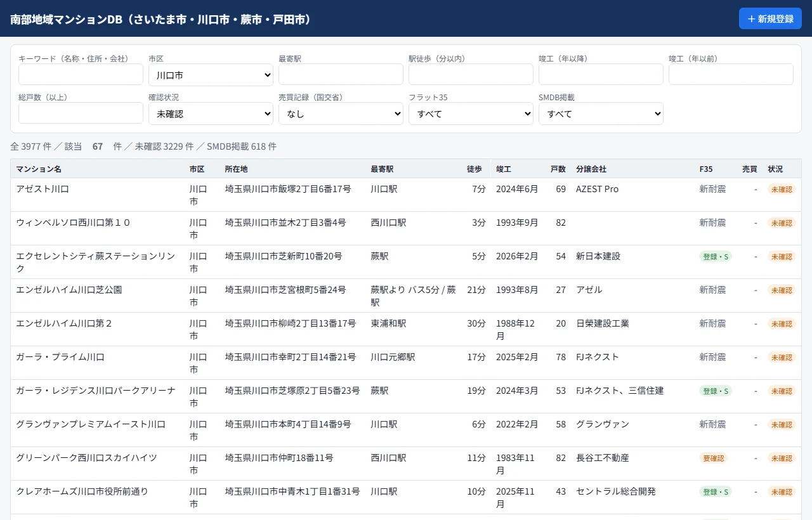Click the 2022年2月 completion date cell
812x520 pixels.
click(517, 424)
